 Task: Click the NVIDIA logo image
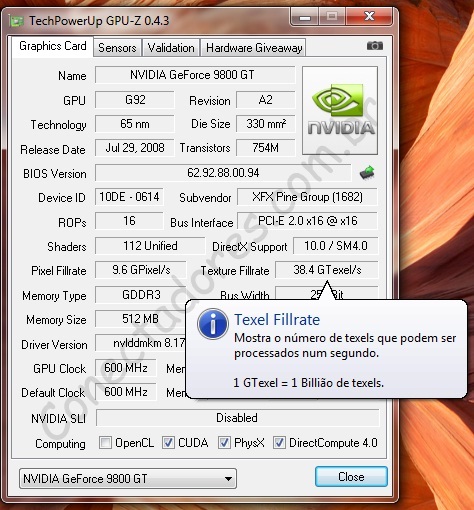pos(340,110)
